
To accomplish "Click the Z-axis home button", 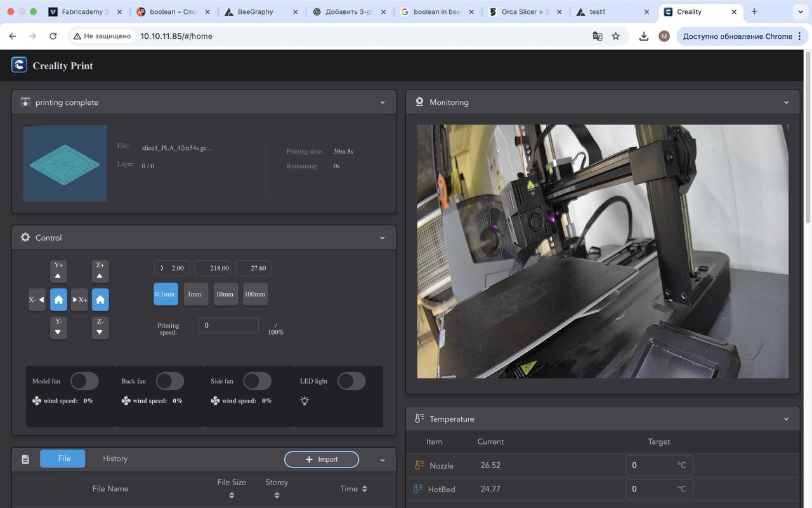I will (x=100, y=300).
